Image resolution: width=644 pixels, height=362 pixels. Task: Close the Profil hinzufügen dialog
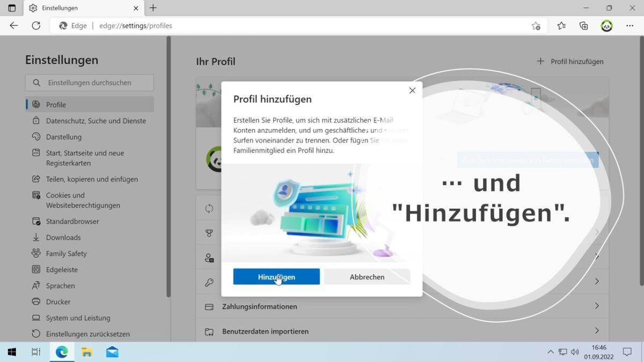click(412, 91)
